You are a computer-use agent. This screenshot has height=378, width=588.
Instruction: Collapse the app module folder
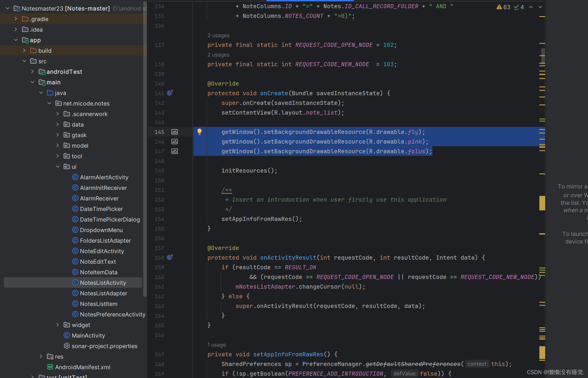[x=16, y=40]
